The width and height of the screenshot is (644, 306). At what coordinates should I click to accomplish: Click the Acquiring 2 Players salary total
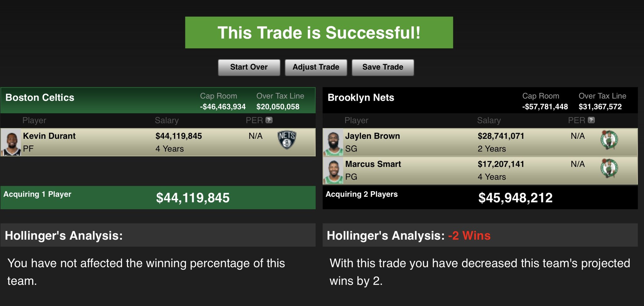tap(516, 197)
